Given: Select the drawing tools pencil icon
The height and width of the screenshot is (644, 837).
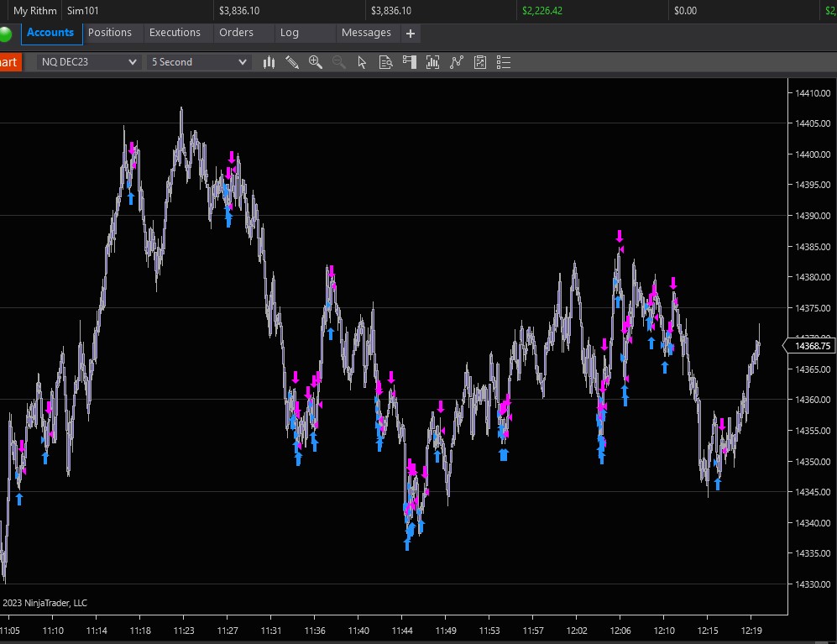Looking at the screenshot, I should pyautogui.click(x=292, y=62).
